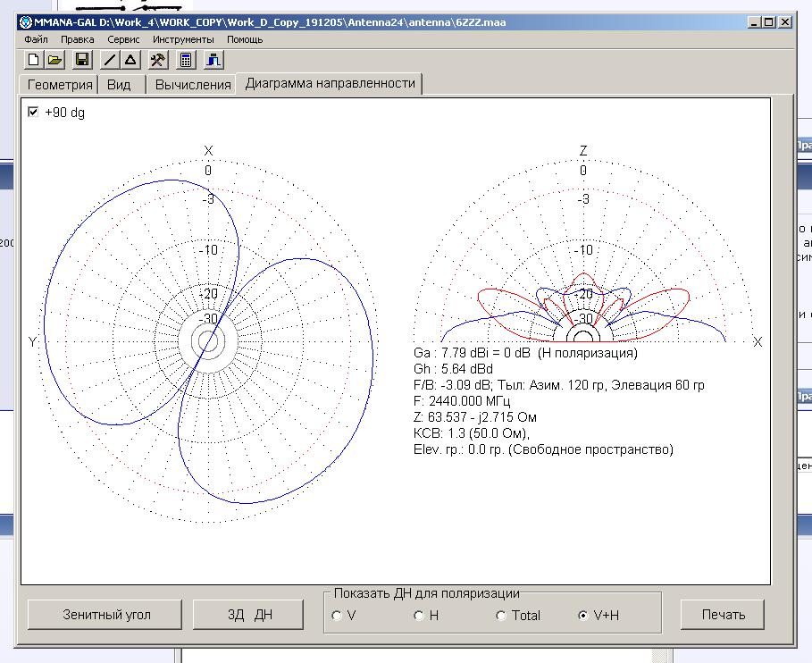Open the Сервис menu
The width and height of the screenshot is (812, 663).
123,39
